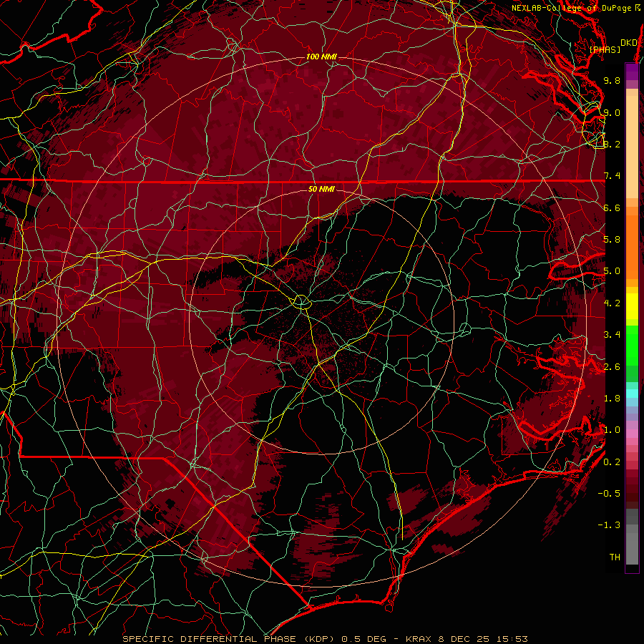
Task: Select the pink segment of the color bar
Action: (632, 434)
